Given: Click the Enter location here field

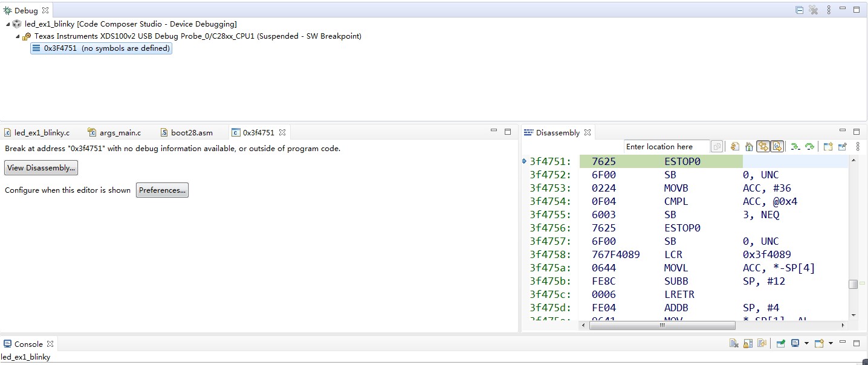Looking at the screenshot, I should pos(666,147).
